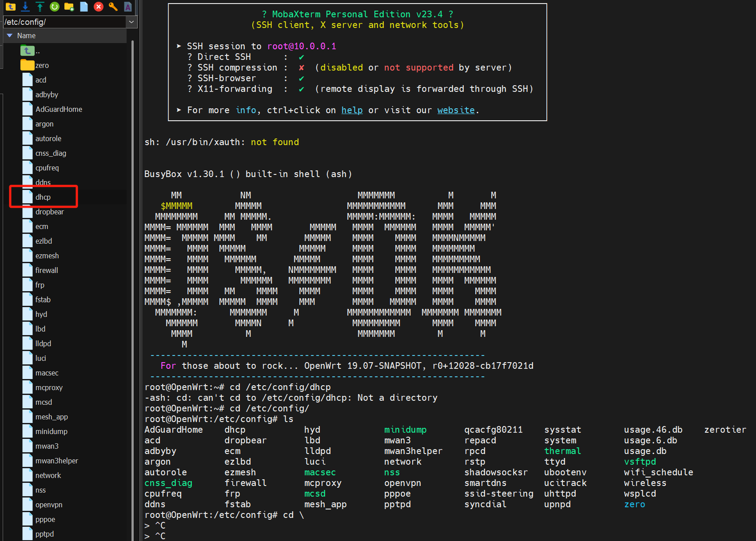Select the ezlbd file
The image size is (756, 541).
tap(38, 241)
